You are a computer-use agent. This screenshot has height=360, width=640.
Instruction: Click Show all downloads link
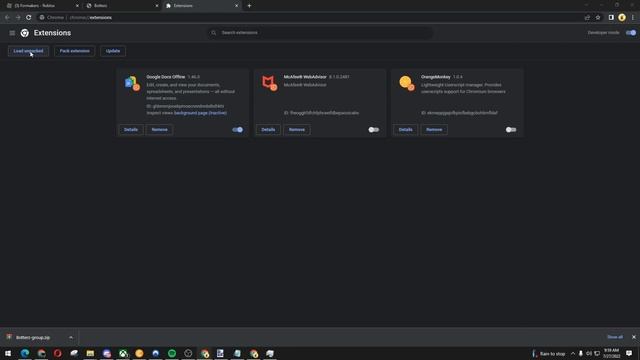[x=615, y=337]
